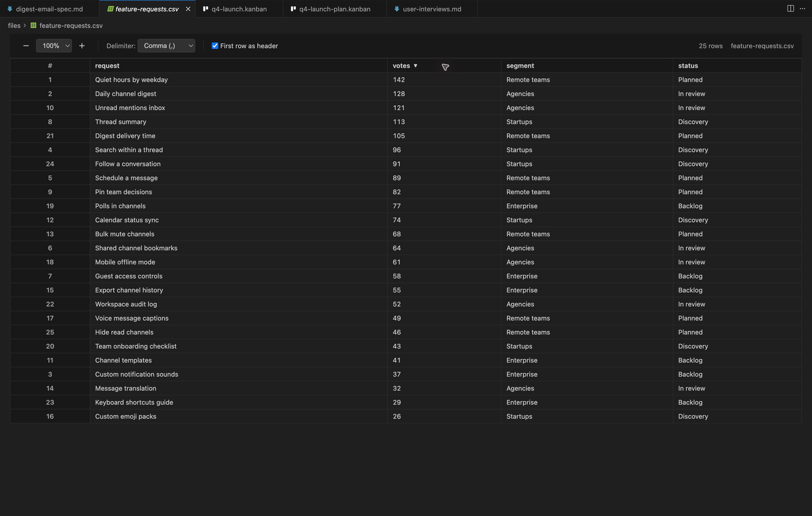Select the Quiet hours by weekday cell
The height and width of the screenshot is (516, 812).
tap(239, 79)
